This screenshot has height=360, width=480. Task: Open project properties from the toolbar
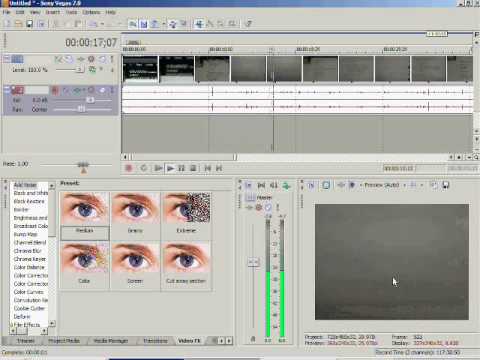(41, 24)
